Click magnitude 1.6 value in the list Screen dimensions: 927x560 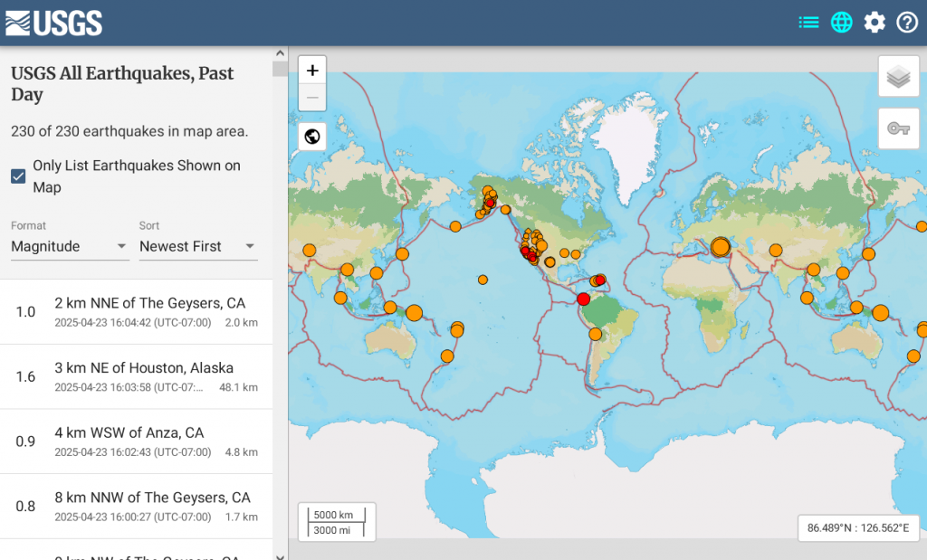pyautogui.click(x=25, y=377)
